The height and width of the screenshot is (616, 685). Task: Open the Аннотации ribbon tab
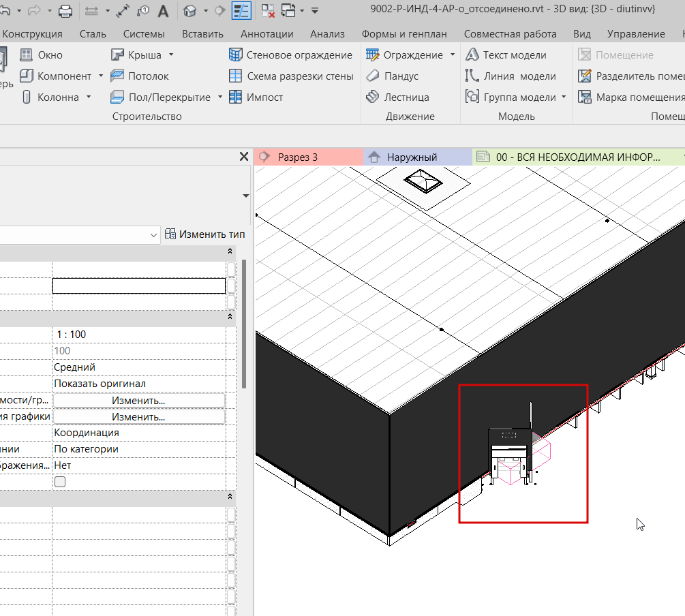pyautogui.click(x=267, y=33)
